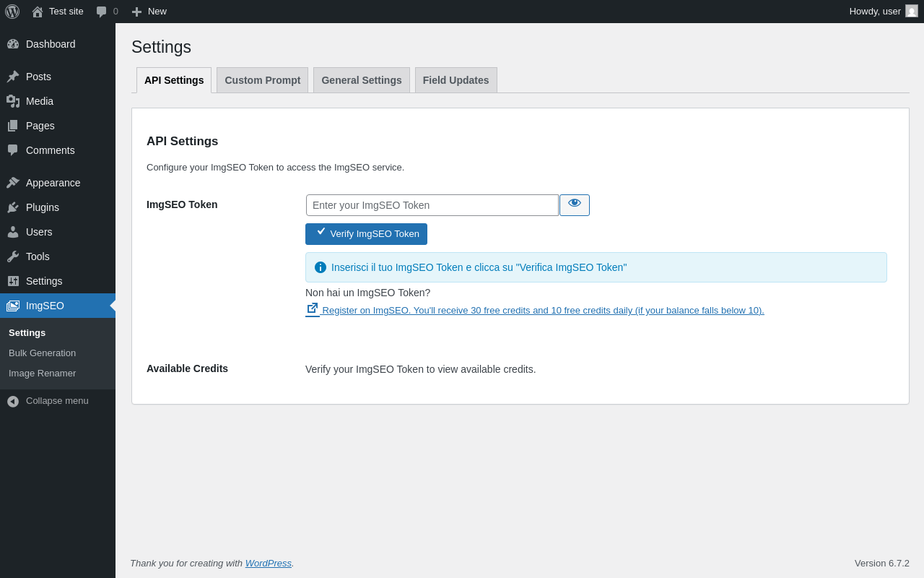Follow the WordPress footer link
This screenshot has width=924, height=578.
pyautogui.click(x=269, y=563)
